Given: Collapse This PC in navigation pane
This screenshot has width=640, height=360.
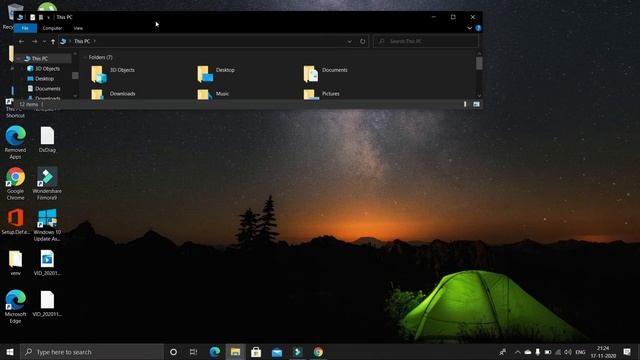Looking at the screenshot, I should click(x=19, y=59).
